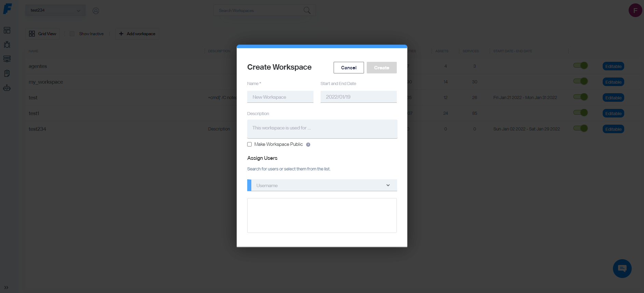Image resolution: width=644 pixels, height=293 pixels.
Task: Click date range Sun Jan 02 2022 - Sat Jan 29 2022
Action: coord(527,129)
